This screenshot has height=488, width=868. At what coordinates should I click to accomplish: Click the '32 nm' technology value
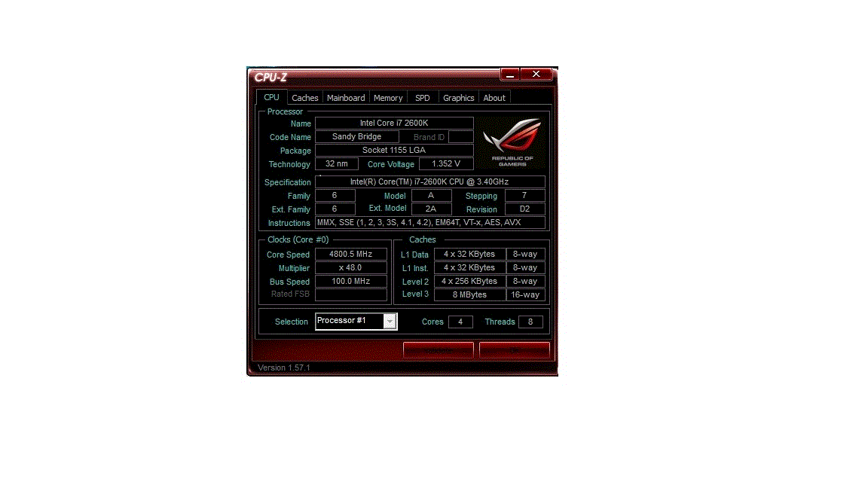(337, 163)
